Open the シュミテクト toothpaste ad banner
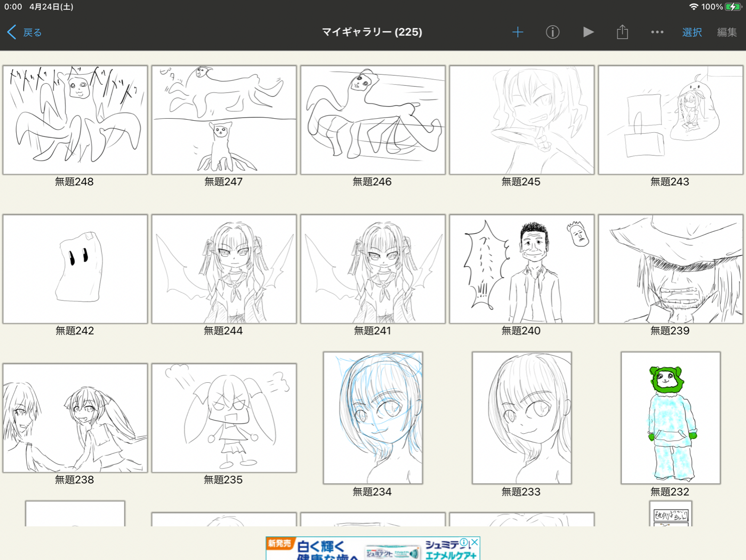The height and width of the screenshot is (560, 746). 373,548
